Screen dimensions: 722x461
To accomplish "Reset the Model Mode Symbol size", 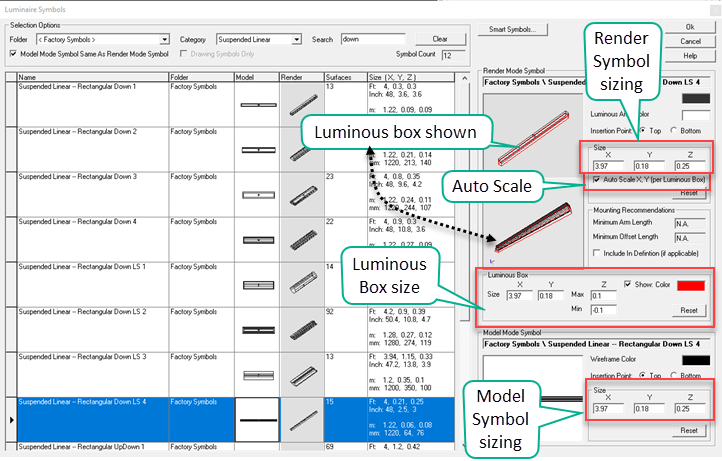I will 689,430.
